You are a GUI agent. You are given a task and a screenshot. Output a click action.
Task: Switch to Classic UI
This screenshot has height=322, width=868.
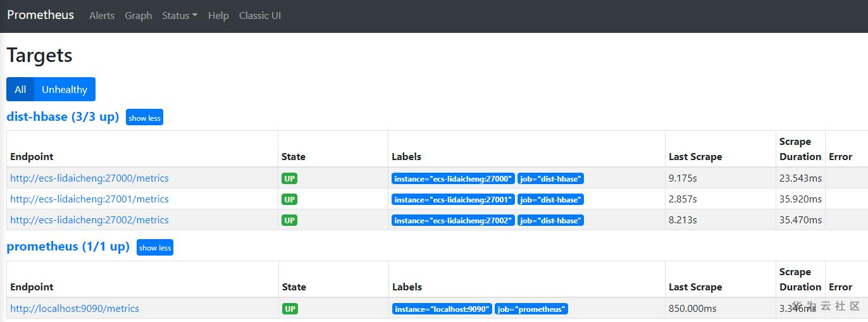pos(260,16)
